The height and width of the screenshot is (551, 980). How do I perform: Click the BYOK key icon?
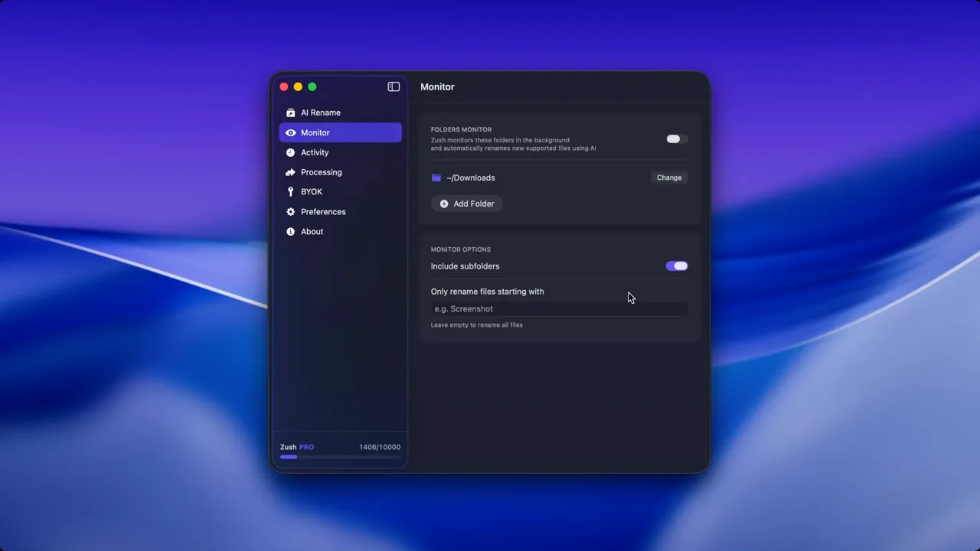(290, 192)
